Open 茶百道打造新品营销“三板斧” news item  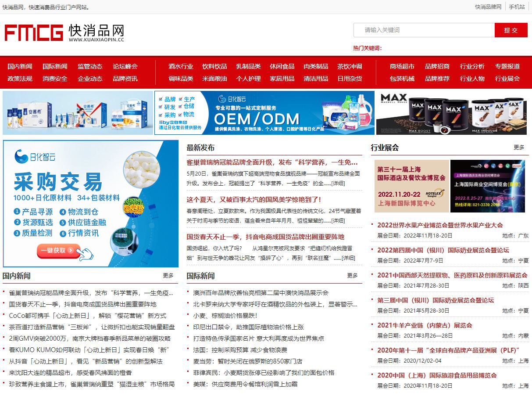[x=92, y=327]
